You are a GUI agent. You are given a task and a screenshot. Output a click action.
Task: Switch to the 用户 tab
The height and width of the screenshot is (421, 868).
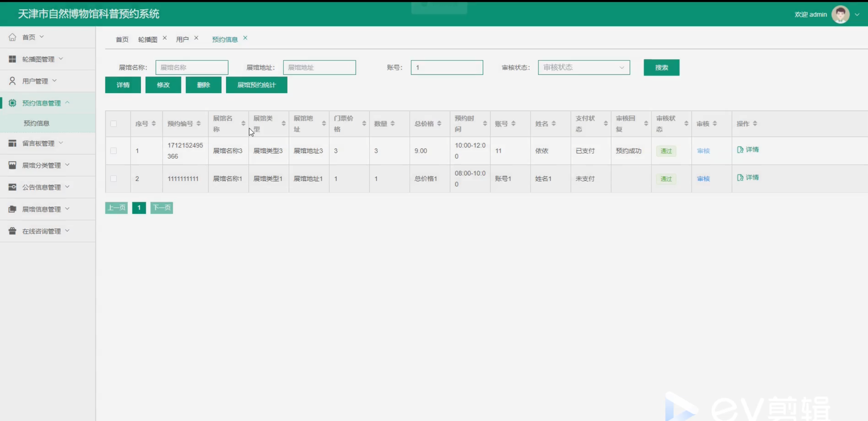coord(182,39)
